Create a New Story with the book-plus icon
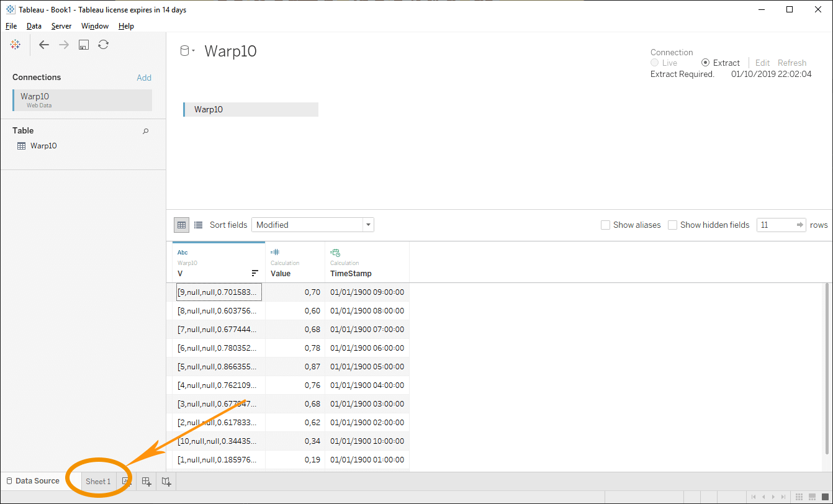Screen dimensions: 833x504 click(x=166, y=481)
